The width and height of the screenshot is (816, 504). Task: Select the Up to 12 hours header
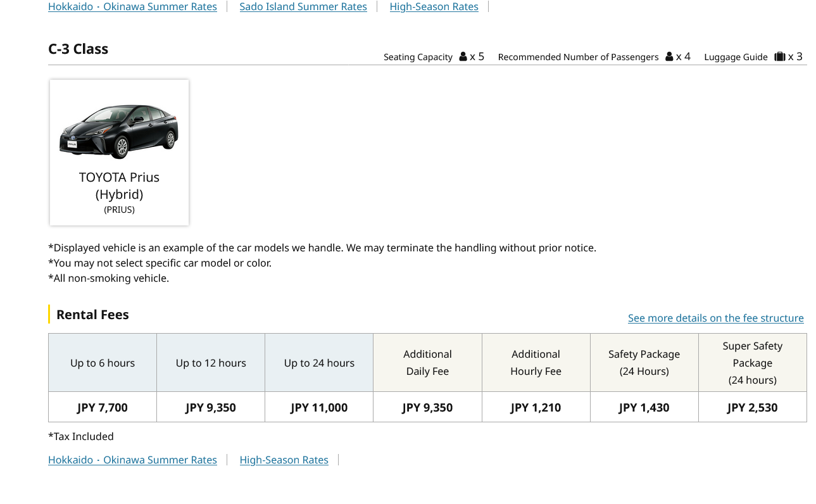211,363
